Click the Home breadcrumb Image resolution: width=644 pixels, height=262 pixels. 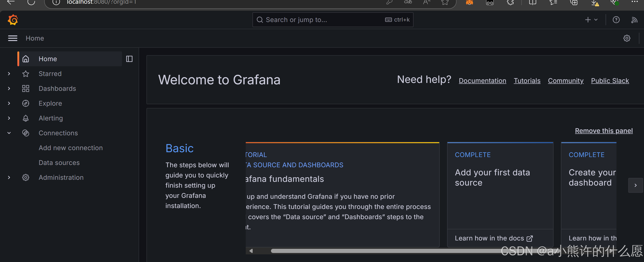pos(35,38)
